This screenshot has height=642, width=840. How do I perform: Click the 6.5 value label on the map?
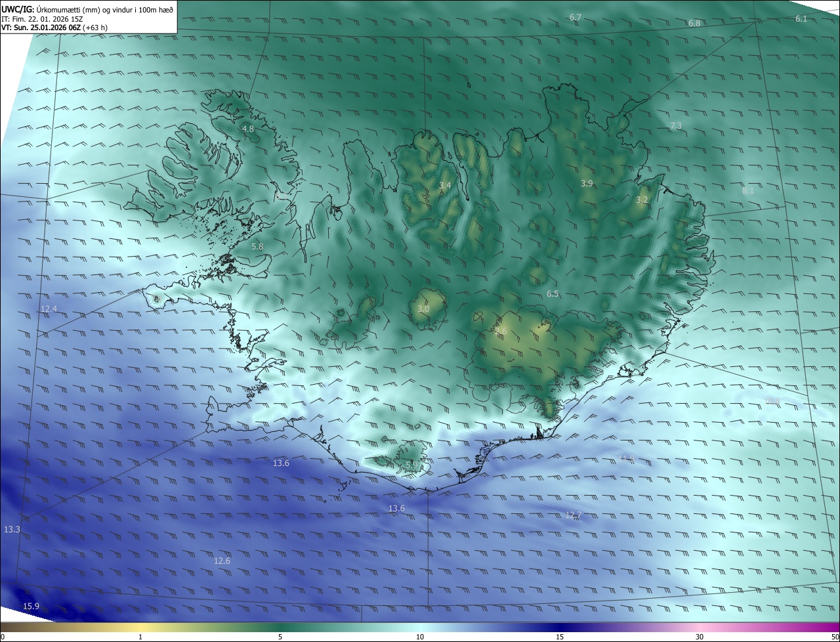[552, 293]
